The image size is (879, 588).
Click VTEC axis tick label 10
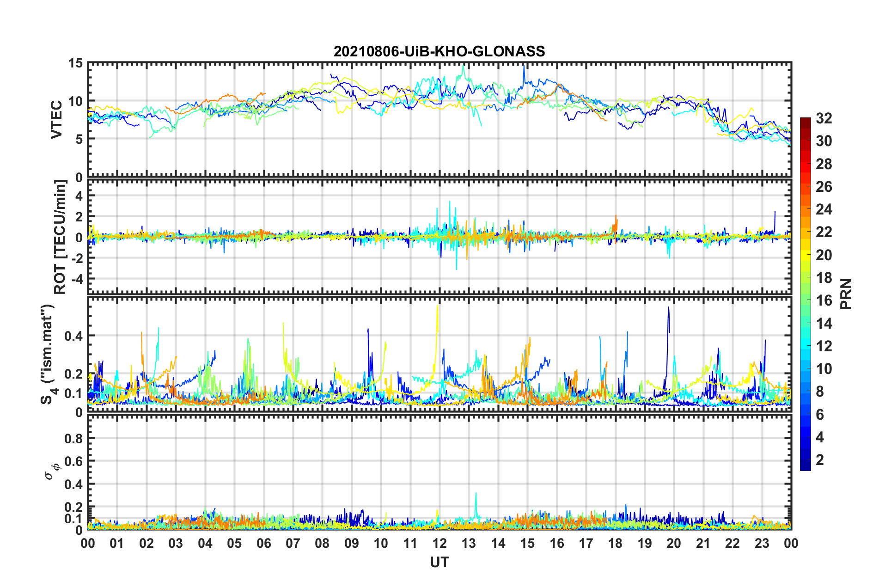(76, 101)
